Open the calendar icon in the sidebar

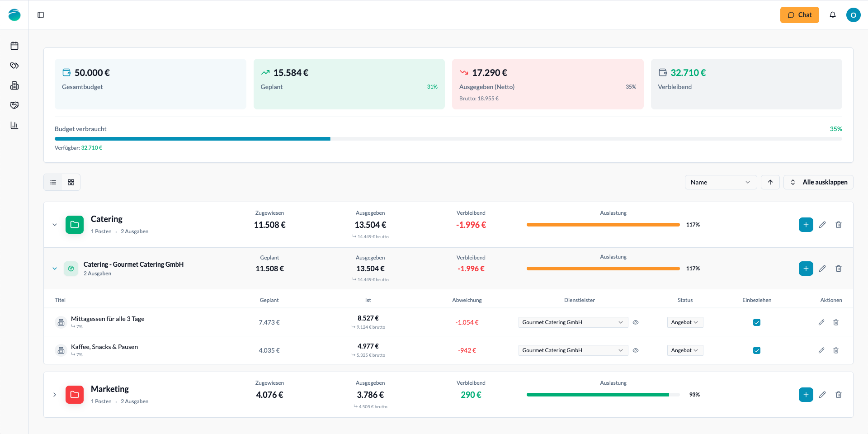[14, 46]
